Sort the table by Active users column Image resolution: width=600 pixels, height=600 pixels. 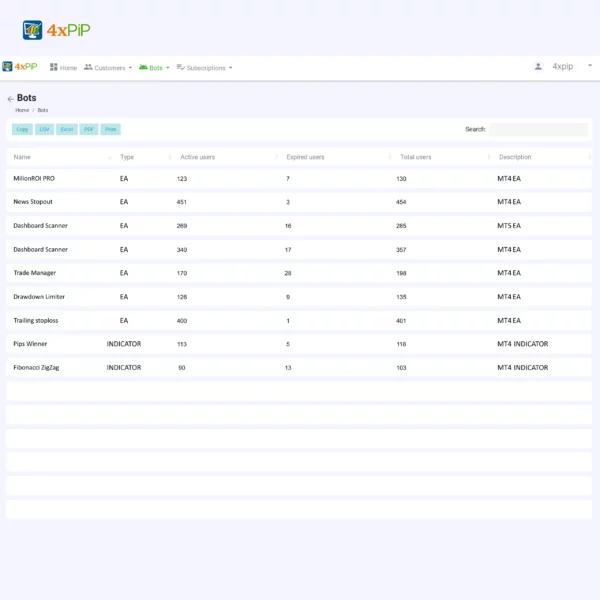click(x=197, y=157)
